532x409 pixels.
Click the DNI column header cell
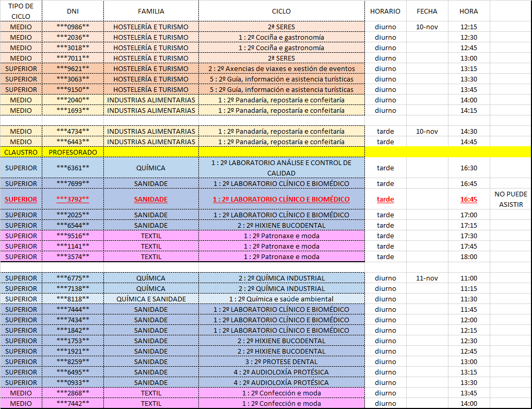click(73, 11)
